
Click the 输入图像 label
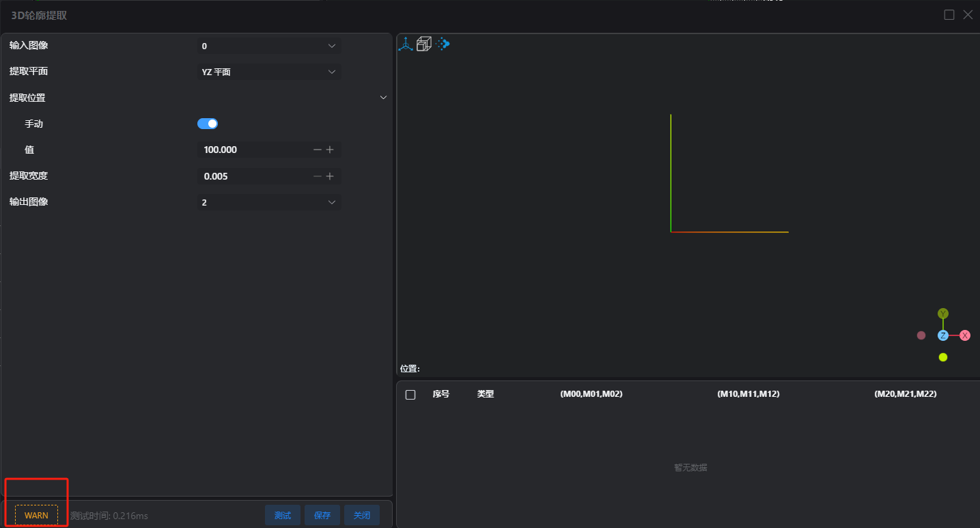pyautogui.click(x=29, y=45)
